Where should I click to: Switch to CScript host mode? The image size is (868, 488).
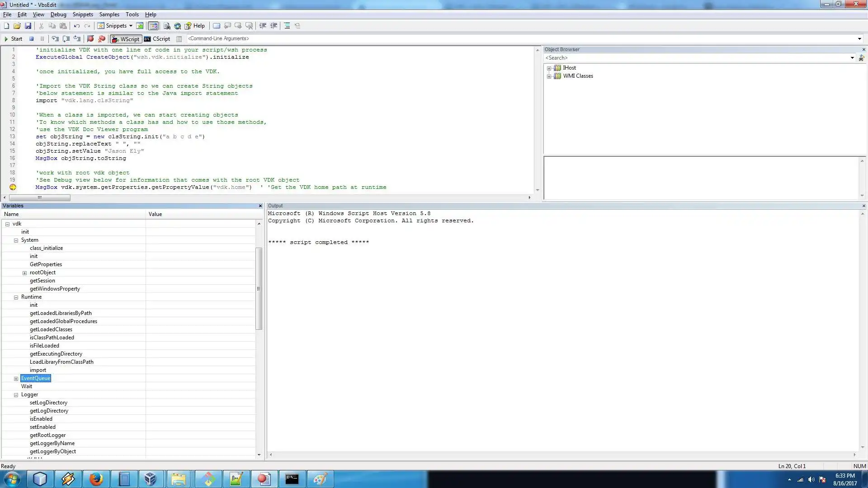157,39
